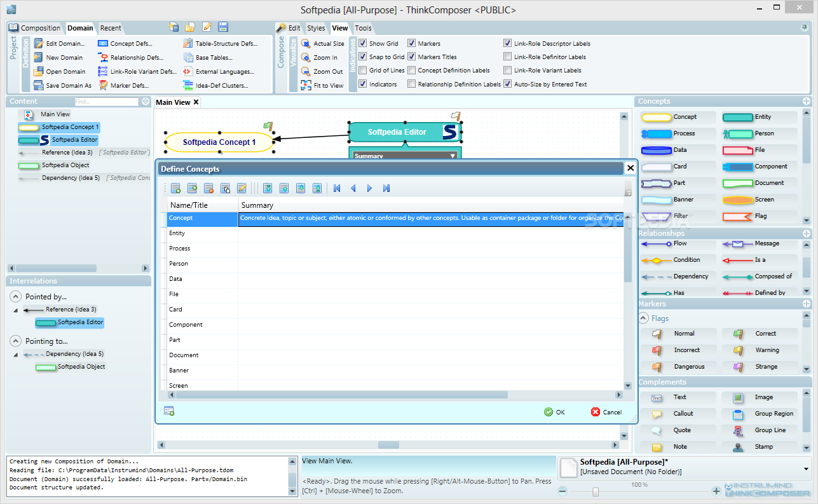Close the Define Concepts dialog
The image size is (818, 504).
(x=630, y=168)
